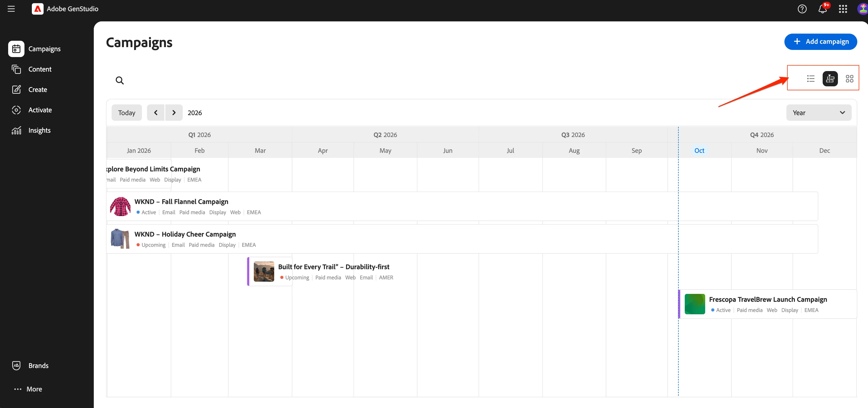Screen dimensions: 868x408
Task: Click the Frescopa green thumbnail
Action: tap(695, 304)
